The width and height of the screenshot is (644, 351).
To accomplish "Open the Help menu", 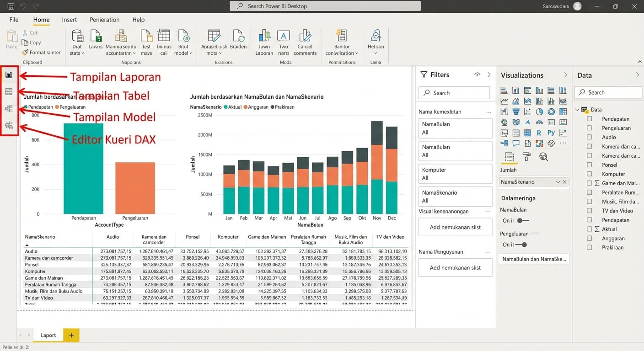I will pos(138,20).
